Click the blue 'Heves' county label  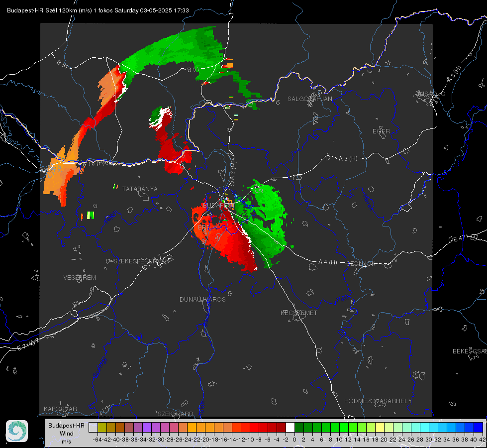point(368,203)
